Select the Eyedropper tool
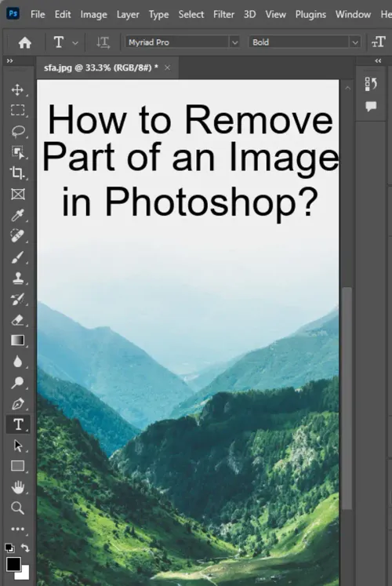This screenshot has width=392, height=586. pyautogui.click(x=17, y=215)
